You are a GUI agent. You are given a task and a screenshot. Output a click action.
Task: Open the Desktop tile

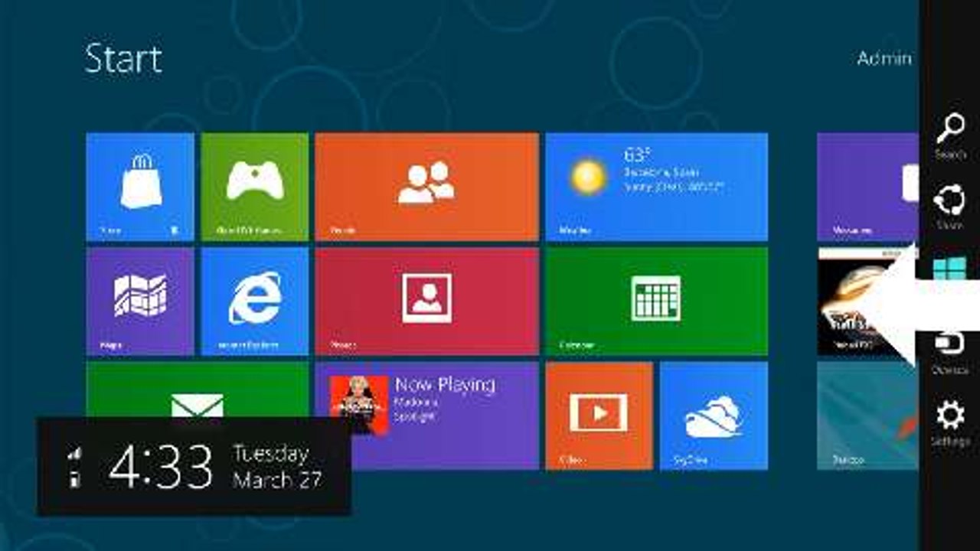point(868,416)
